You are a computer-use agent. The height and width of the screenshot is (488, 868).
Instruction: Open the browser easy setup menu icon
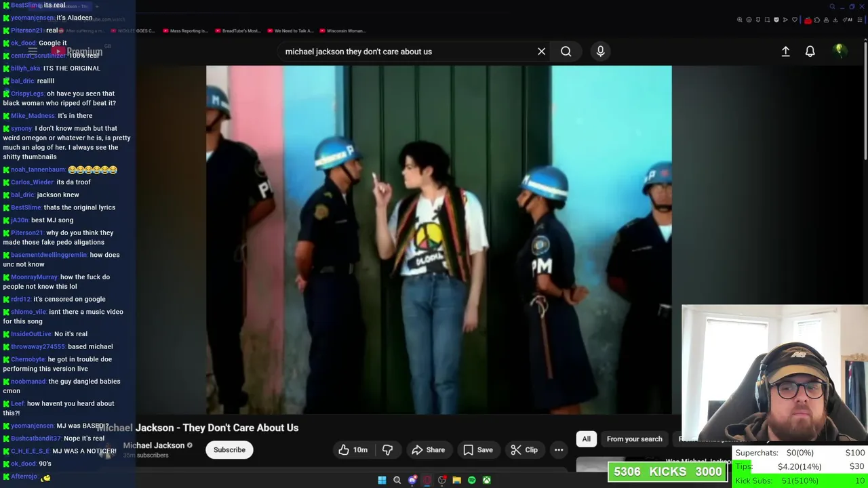[861, 20]
